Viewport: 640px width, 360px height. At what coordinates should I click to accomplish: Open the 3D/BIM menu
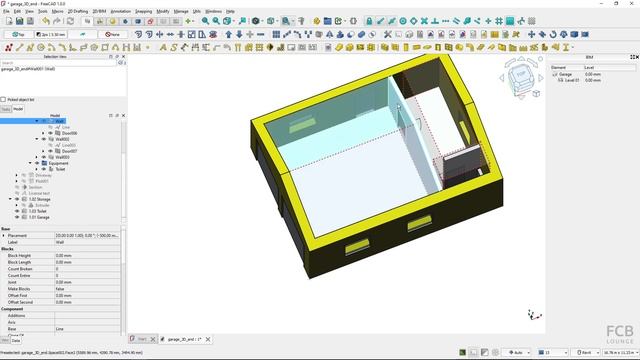(x=99, y=11)
